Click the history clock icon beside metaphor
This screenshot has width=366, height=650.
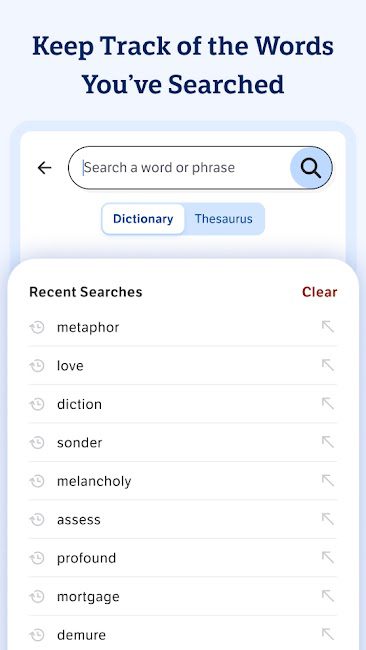point(37,327)
